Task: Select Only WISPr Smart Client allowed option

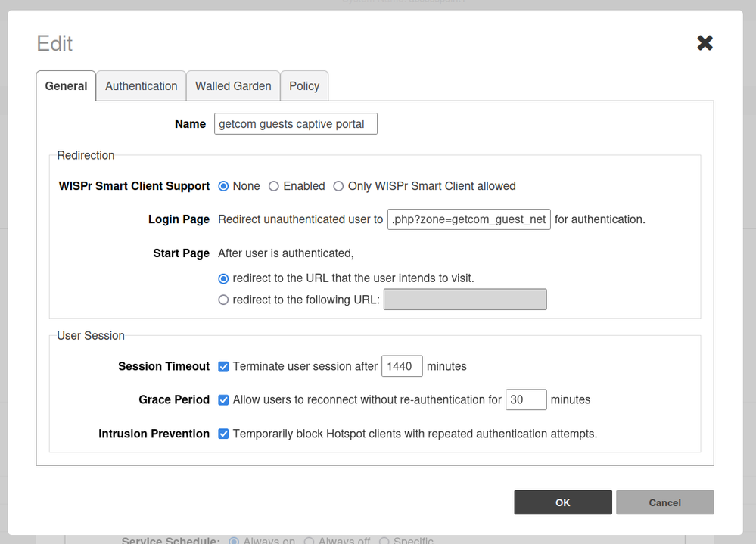Action: (338, 186)
